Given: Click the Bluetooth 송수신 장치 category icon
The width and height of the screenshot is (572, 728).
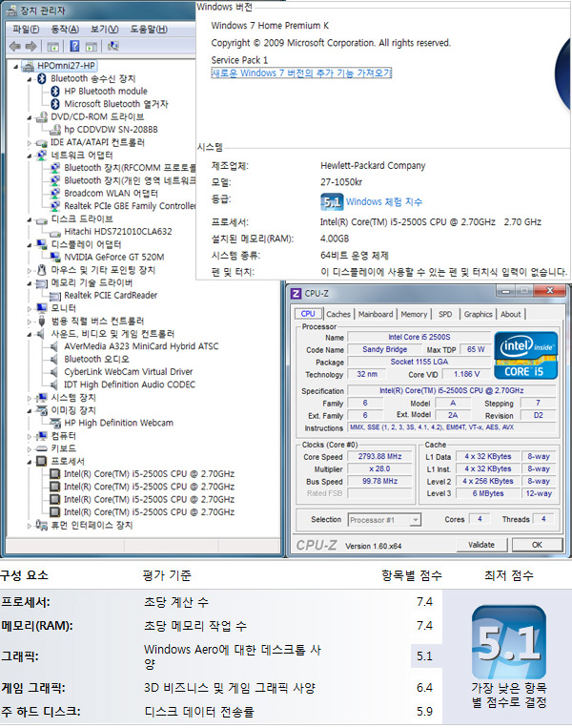Looking at the screenshot, I should point(42,78).
